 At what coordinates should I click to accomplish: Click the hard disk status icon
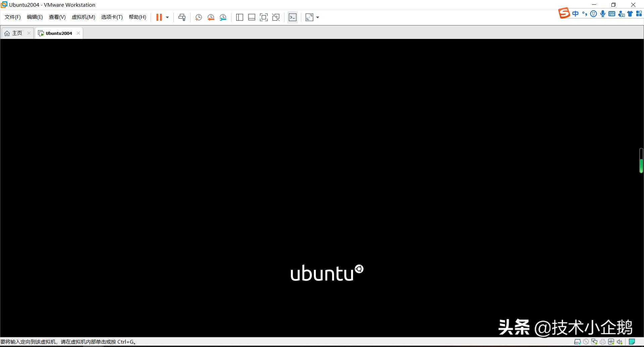578,342
